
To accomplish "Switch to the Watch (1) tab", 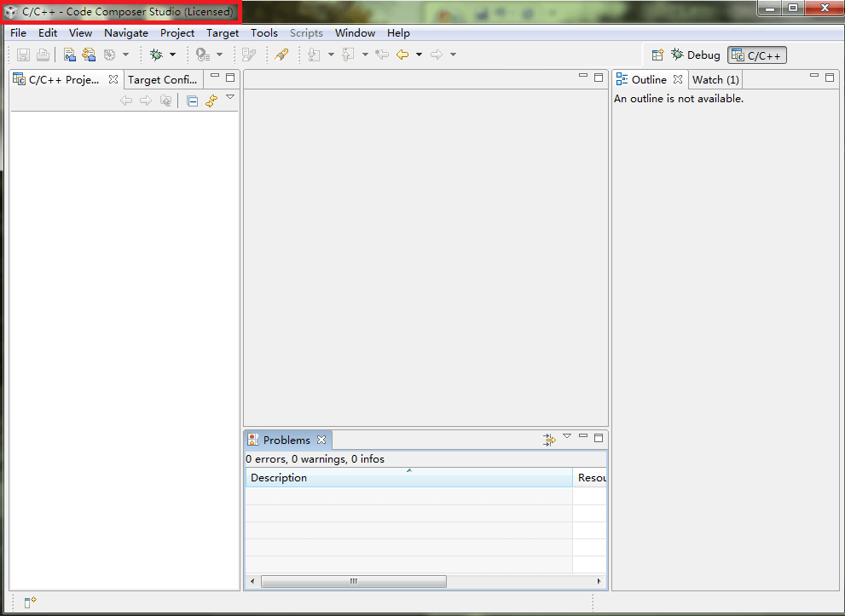I will click(715, 79).
